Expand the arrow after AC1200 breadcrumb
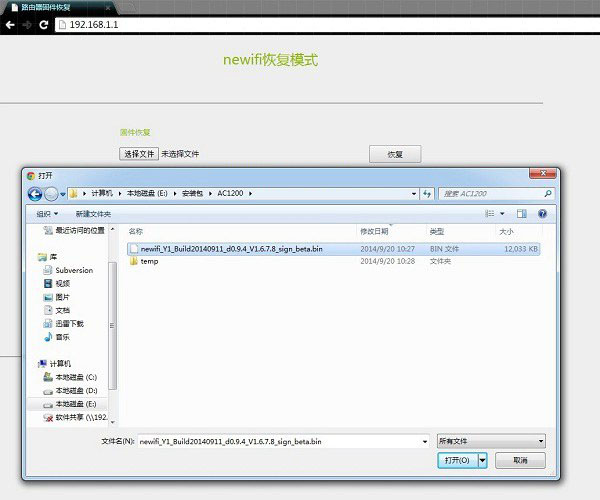The width and height of the screenshot is (600, 500). click(250, 194)
